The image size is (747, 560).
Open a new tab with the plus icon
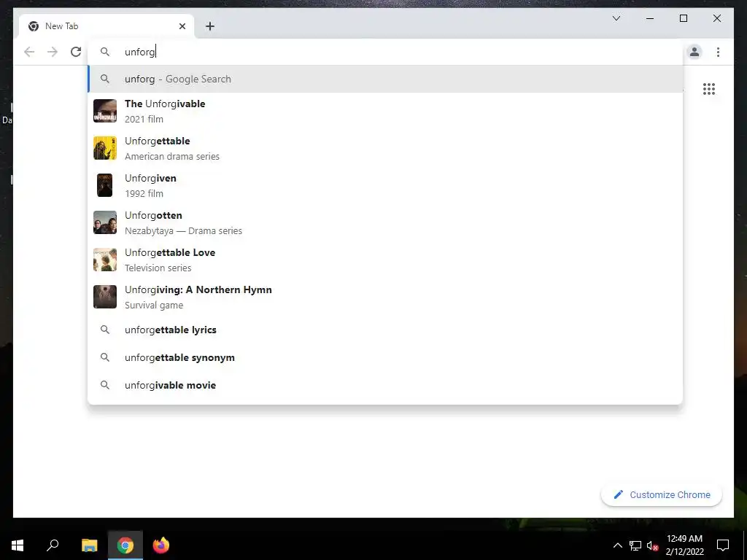click(x=210, y=26)
